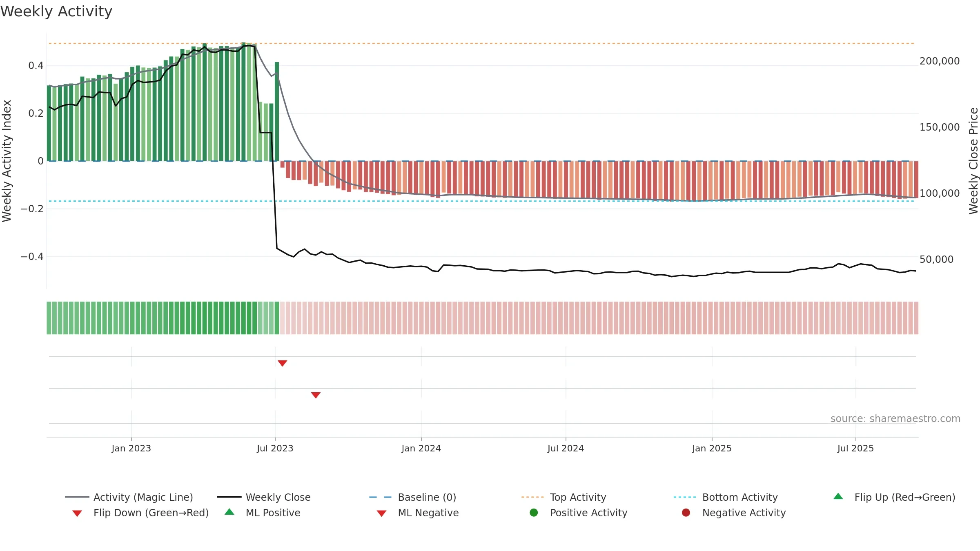Toggle Flip Down (Green→Red) legend entry
980x551 pixels.
140,513
